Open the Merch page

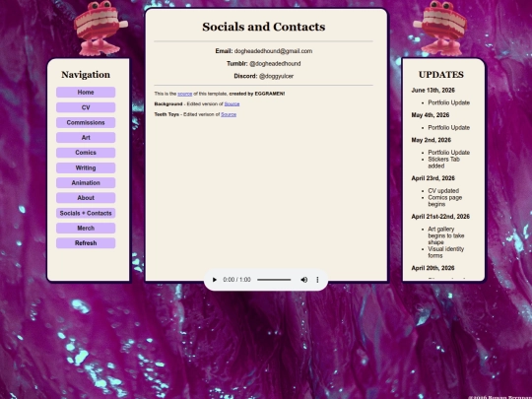pos(86,228)
